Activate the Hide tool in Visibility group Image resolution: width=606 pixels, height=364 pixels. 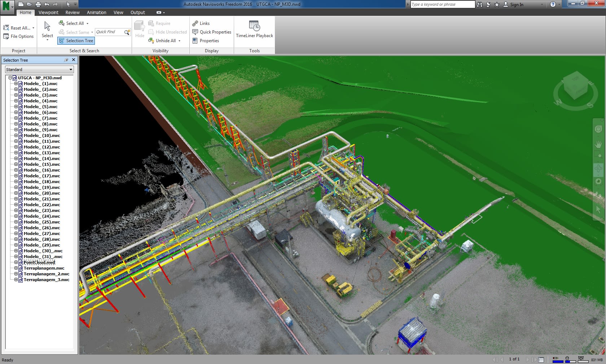[140, 29]
